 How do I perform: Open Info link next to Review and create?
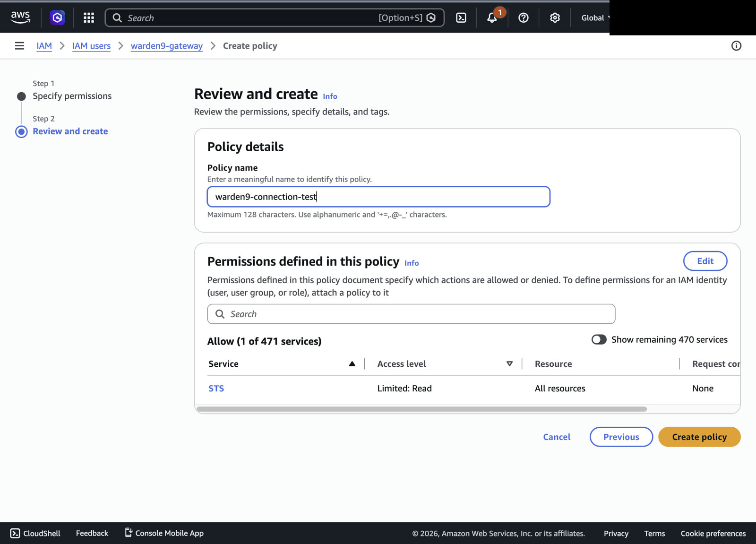(x=330, y=96)
